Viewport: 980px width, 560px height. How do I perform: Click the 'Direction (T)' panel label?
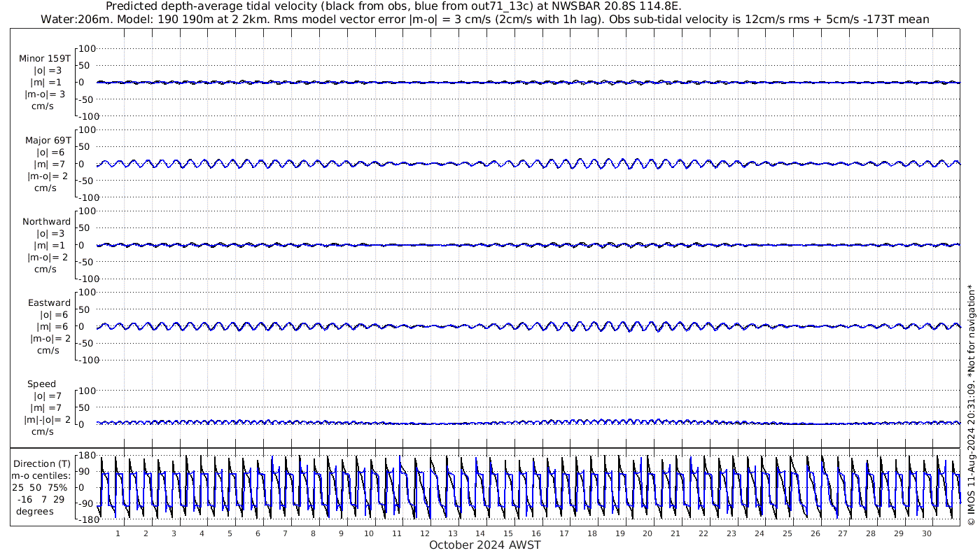[x=42, y=463]
